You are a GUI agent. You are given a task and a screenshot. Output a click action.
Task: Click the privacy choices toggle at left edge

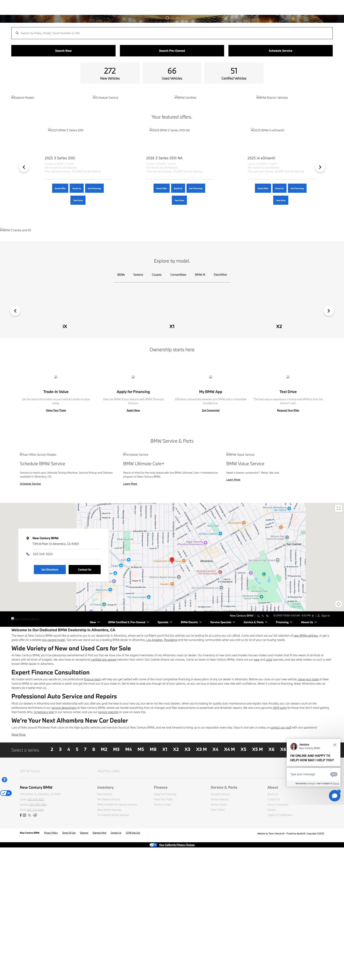[6, 793]
